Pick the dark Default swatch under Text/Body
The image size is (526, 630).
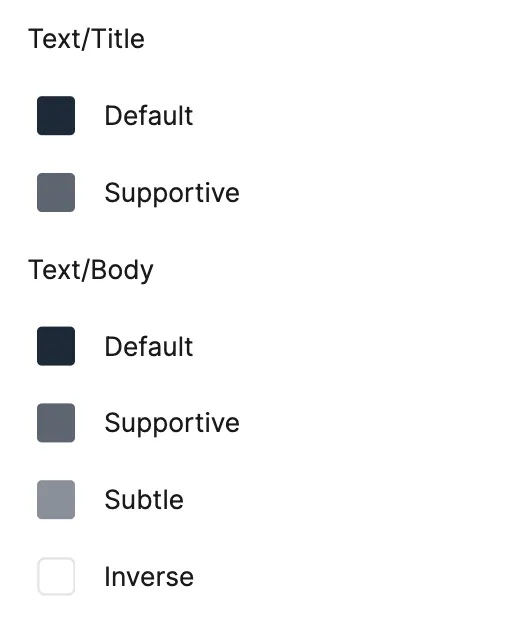tap(56, 346)
